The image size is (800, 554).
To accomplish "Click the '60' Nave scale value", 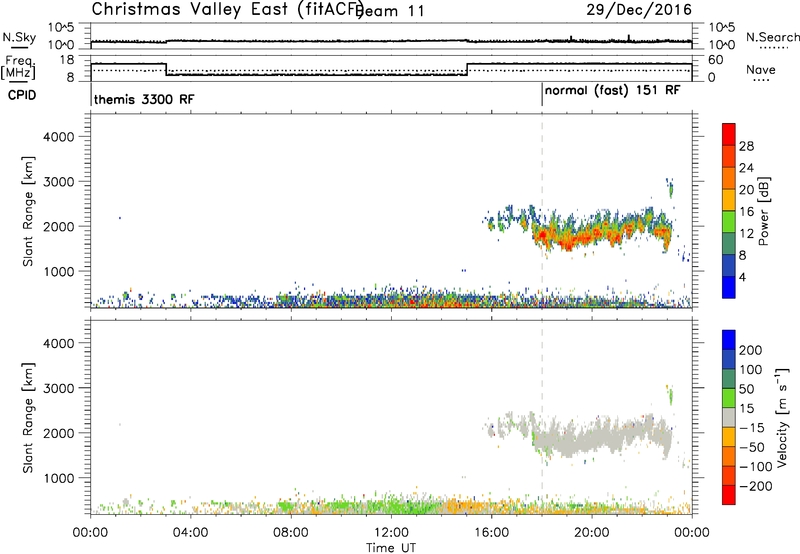I will (x=716, y=60).
